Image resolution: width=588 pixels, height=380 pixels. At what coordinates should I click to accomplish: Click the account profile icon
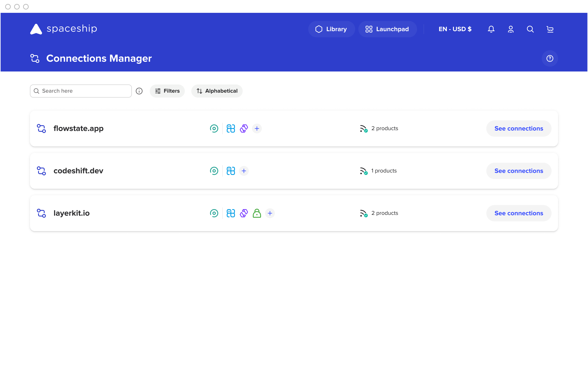click(511, 29)
